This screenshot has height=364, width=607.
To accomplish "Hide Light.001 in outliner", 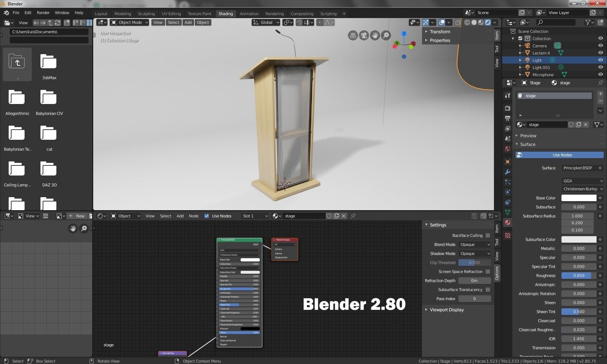I will coord(600,67).
